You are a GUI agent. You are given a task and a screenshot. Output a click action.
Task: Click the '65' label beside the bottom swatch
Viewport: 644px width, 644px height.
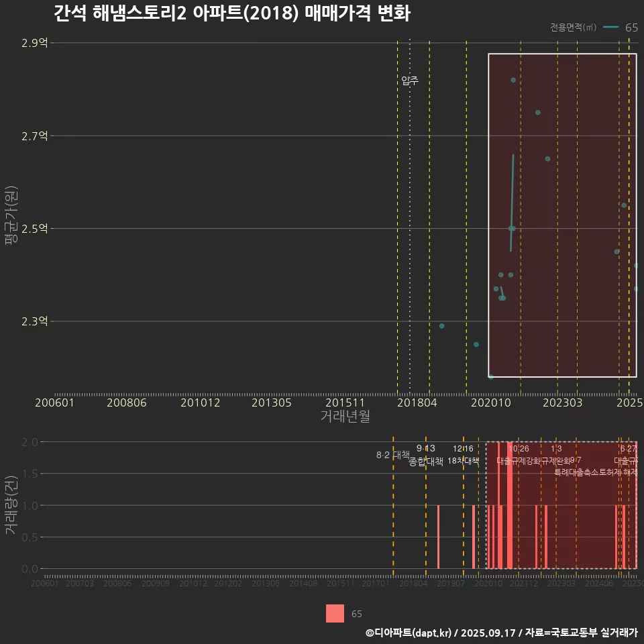click(x=356, y=614)
